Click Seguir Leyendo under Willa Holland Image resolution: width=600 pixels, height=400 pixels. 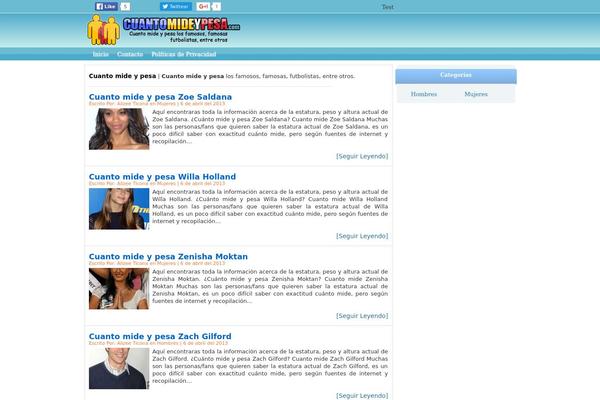coord(362,236)
